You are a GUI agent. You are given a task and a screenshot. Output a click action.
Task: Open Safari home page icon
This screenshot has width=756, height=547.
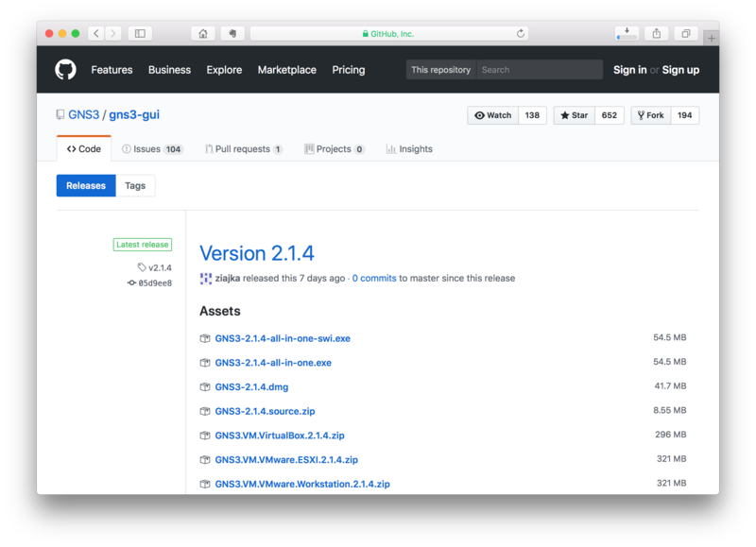pyautogui.click(x=203, y=33)
